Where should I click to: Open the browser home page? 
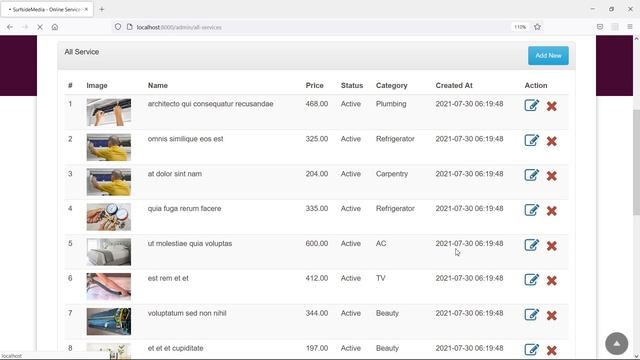coord(55,27)
